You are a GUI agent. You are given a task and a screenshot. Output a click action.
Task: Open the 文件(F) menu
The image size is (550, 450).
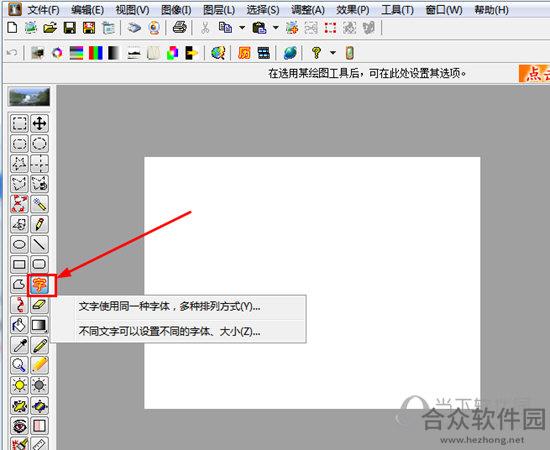click(44, 10)
